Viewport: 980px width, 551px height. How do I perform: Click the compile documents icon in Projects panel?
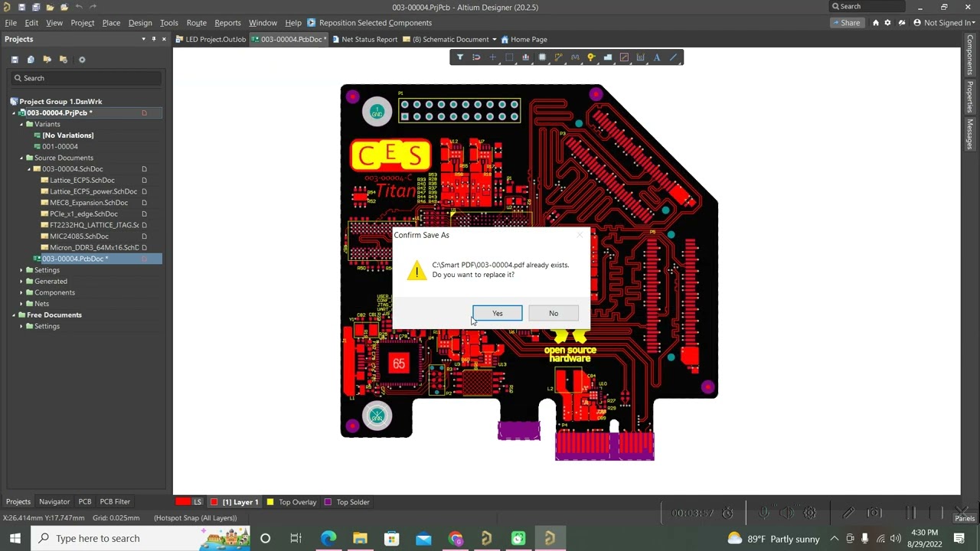(31, 60)
